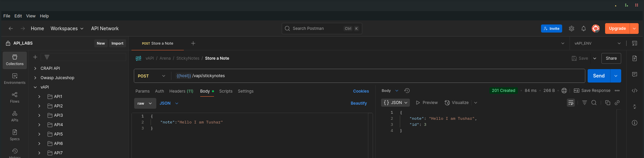Open the Help menu
The height and width of the screenshot is (158, 644).
pos(44,16)
